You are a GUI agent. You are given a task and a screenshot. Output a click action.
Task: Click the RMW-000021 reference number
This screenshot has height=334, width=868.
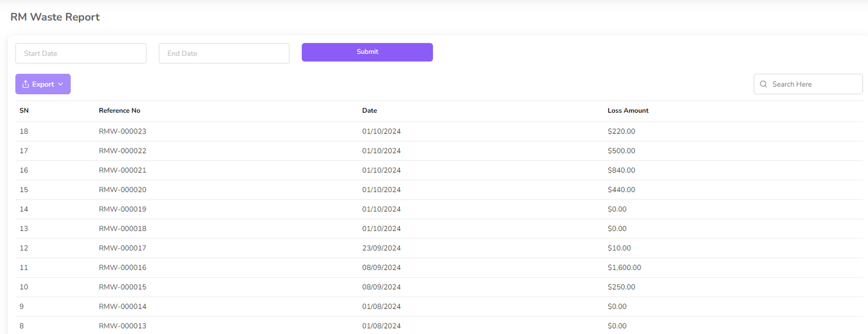click(123, 170)
